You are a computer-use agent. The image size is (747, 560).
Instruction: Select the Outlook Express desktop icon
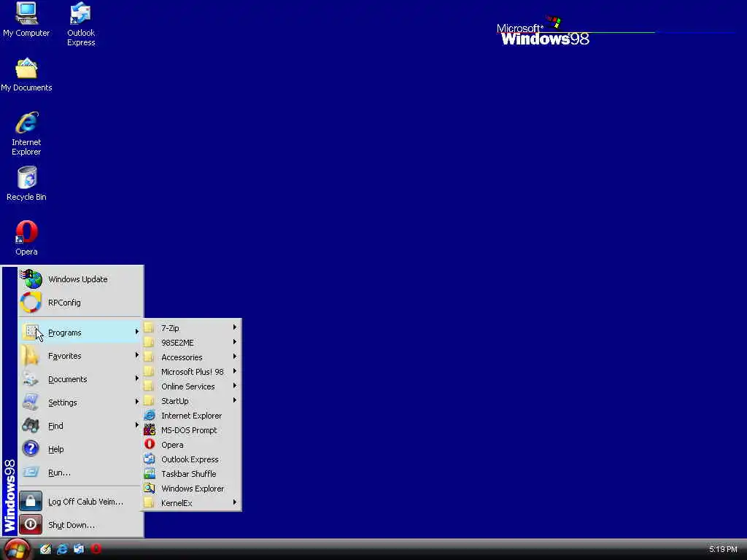tap(80, 24)
